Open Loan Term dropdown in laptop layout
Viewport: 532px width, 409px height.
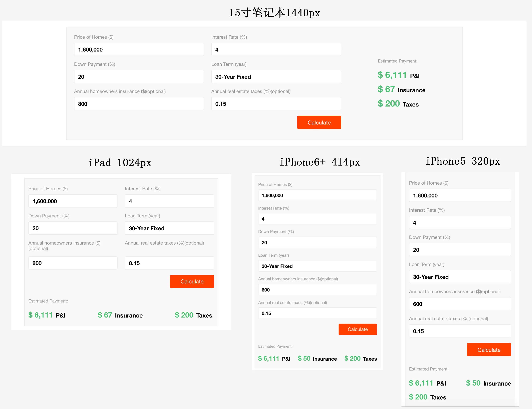(276, 77)
